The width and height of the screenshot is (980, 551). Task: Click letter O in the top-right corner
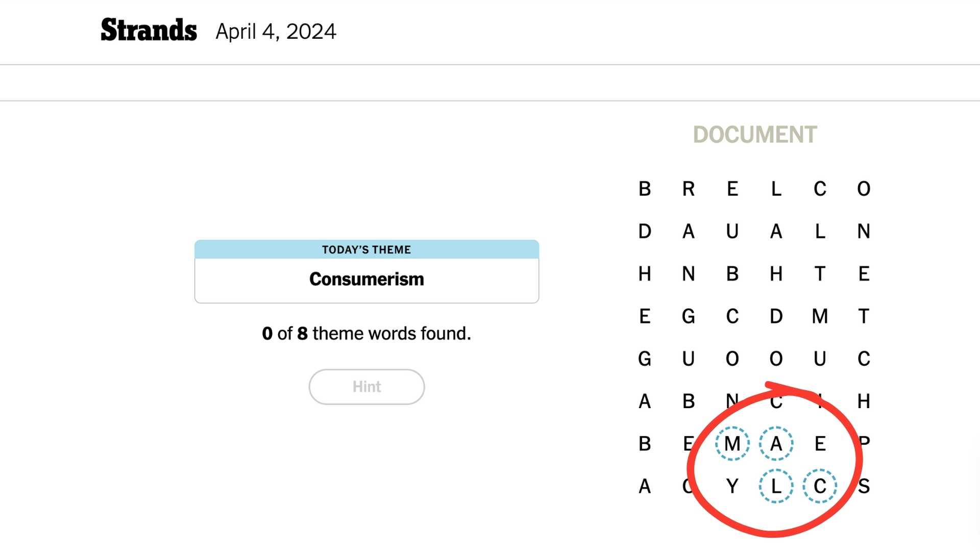(864, 189)
